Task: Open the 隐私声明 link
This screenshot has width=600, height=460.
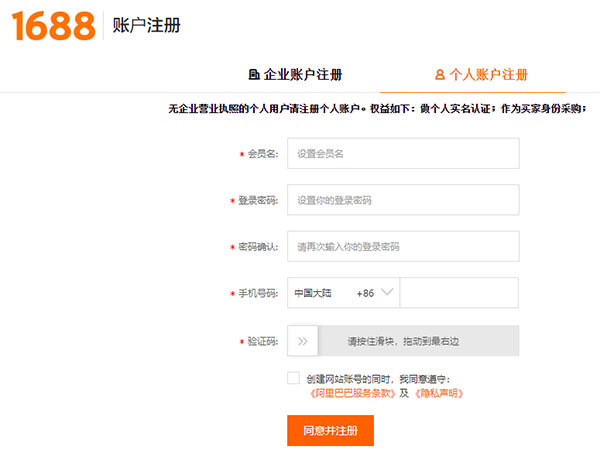Action: pyautogui.click(x=439, y=393)
